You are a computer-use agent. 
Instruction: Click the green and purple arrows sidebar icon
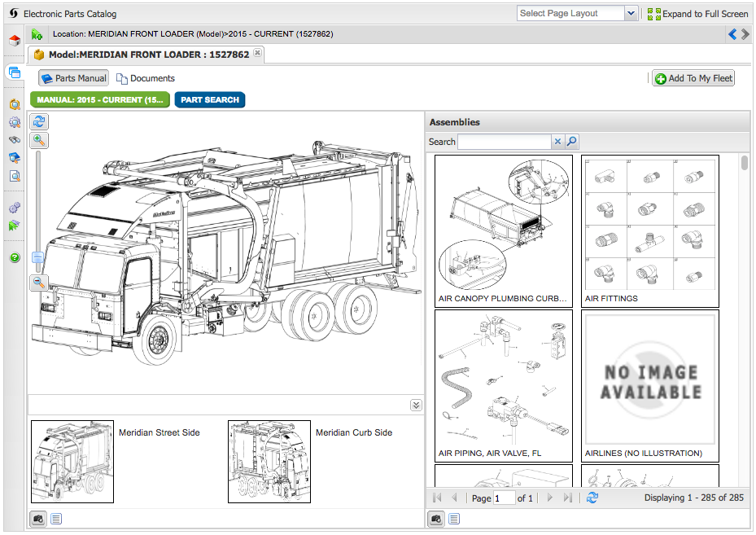tap(15, 226)
